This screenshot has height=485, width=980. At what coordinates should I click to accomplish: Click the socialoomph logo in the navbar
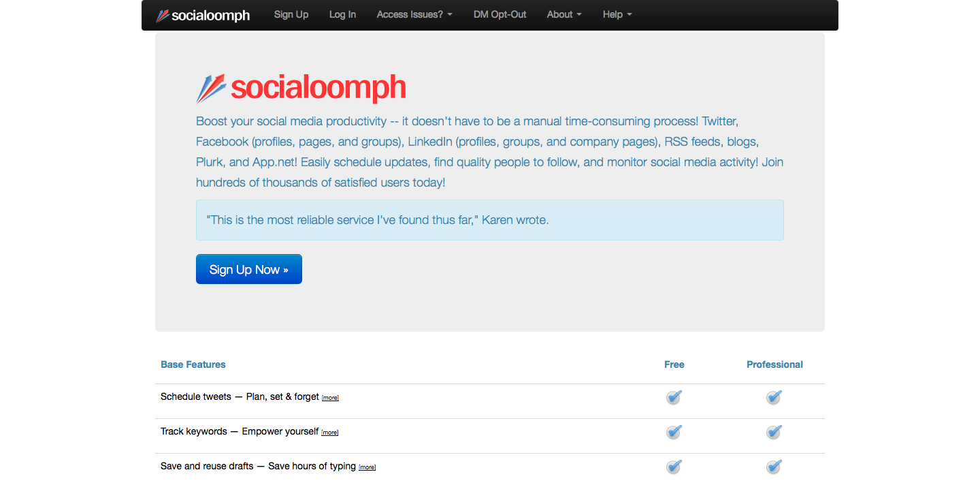[x=203, y=15]
